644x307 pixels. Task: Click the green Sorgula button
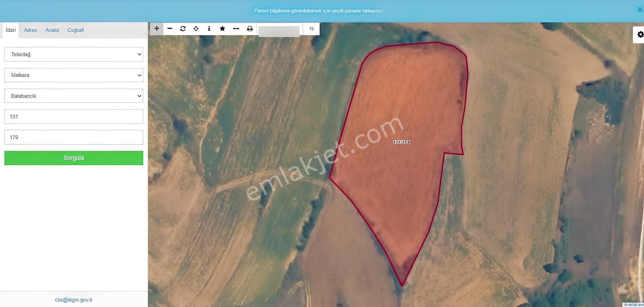(74, 158)
